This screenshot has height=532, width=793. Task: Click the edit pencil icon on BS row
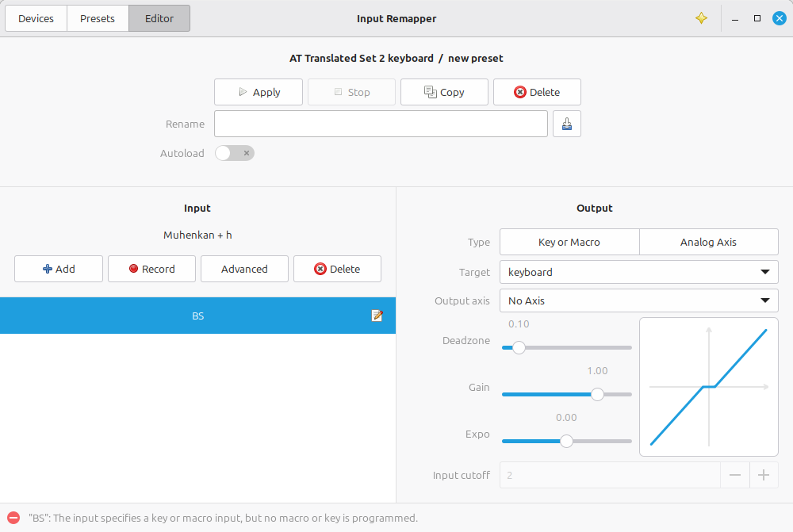point(377,316)
